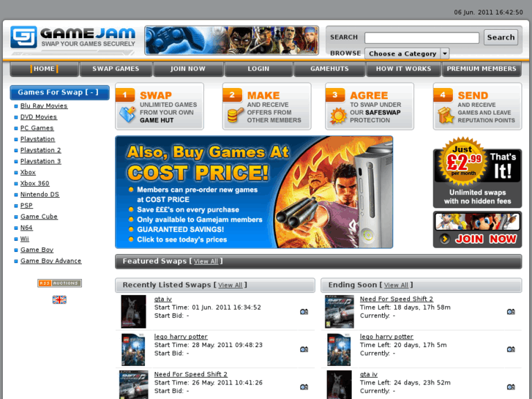This screenshot has width=532, height=399.
Task: Click the GameJam logo icon
Action: click(23, 37)
